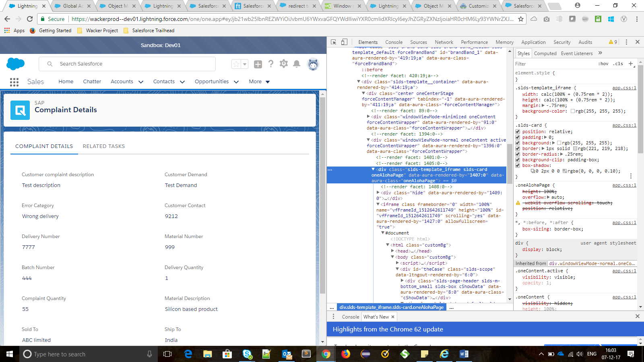Click the Salesforce setup gear icon

[284, 64]
